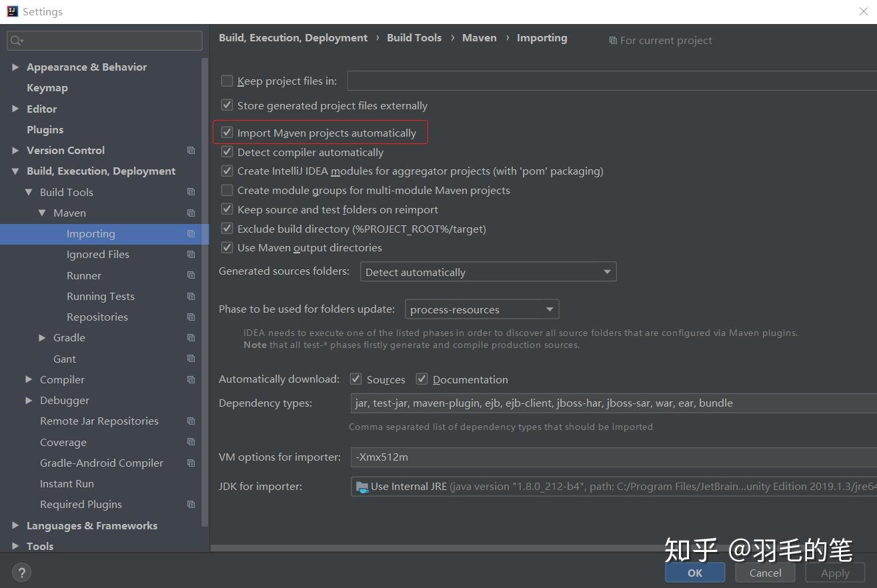Expand the Editor section arrow
Image resolution: width=877 pixels, height=588 pixels.
tap(15, 109)
